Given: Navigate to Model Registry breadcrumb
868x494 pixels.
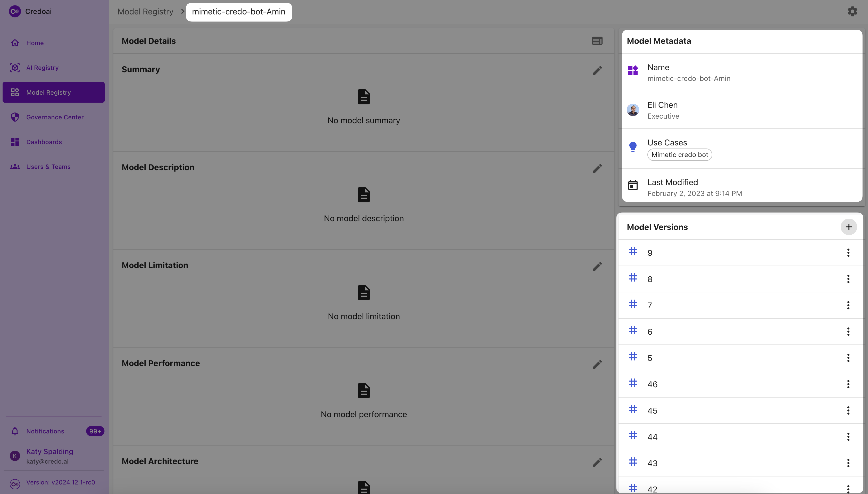Looking at the screenshot, I should [x=145, y=12].
